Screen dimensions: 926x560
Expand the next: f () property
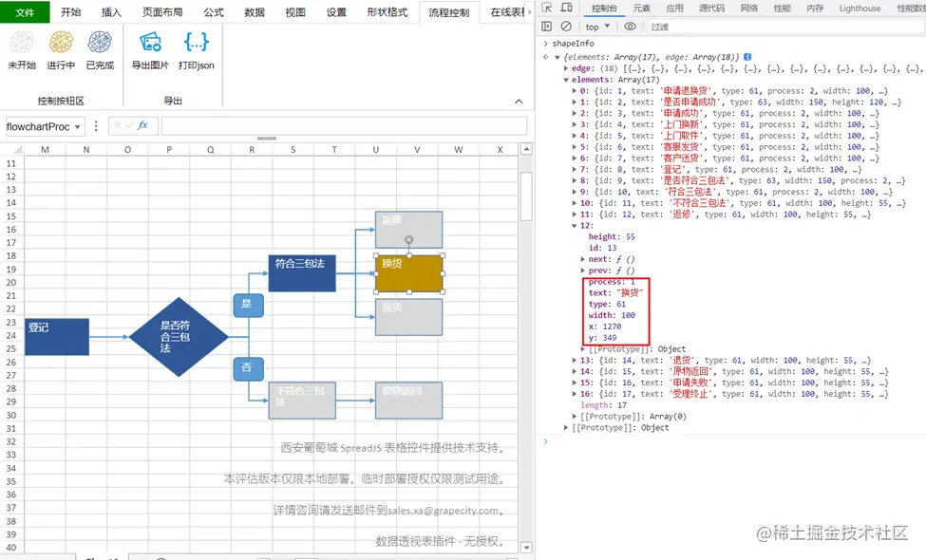click(583, 259)
